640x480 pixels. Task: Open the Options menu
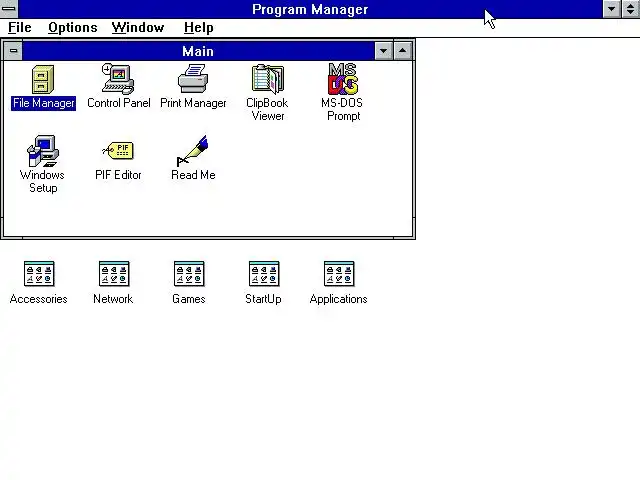[x=73, y=27]
